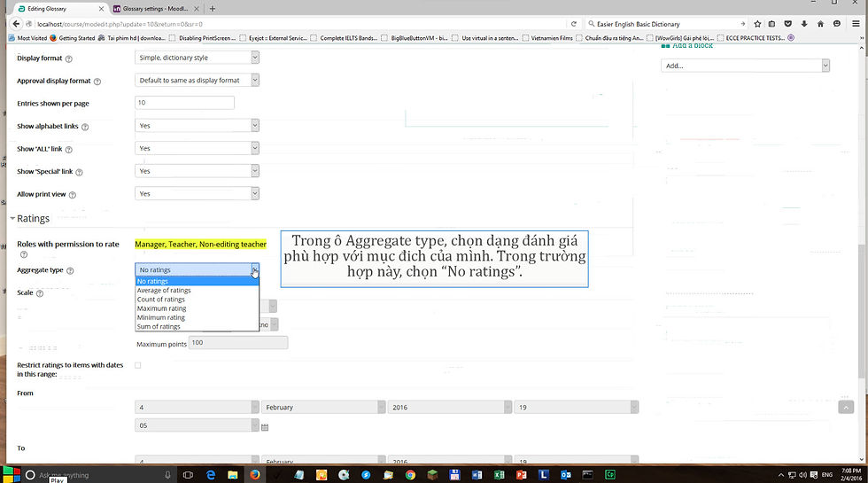The height and width of the screenshot is (483, 868).
Task: Go back with the browser back arrow
Action: click(x=16, y=24)
